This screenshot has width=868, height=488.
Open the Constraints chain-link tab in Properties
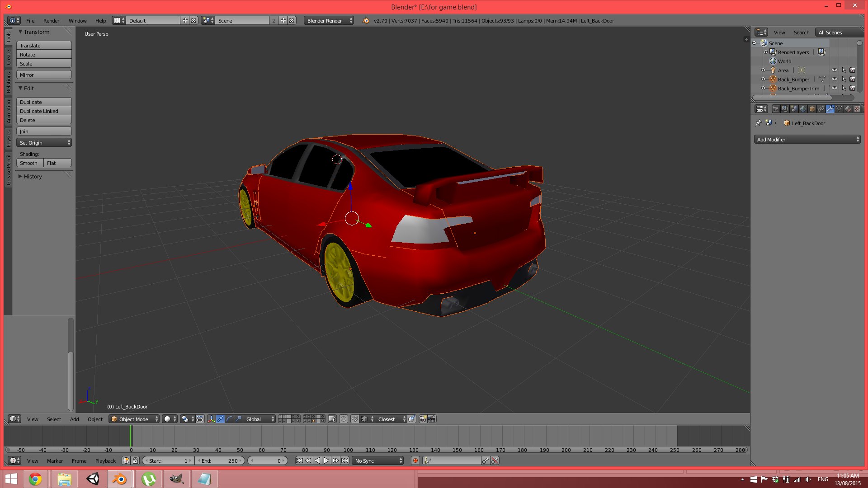[821, 109]
